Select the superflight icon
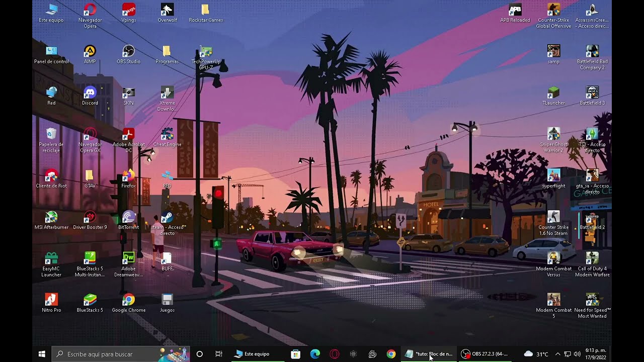Screen dimensions: 644x362 553,178
